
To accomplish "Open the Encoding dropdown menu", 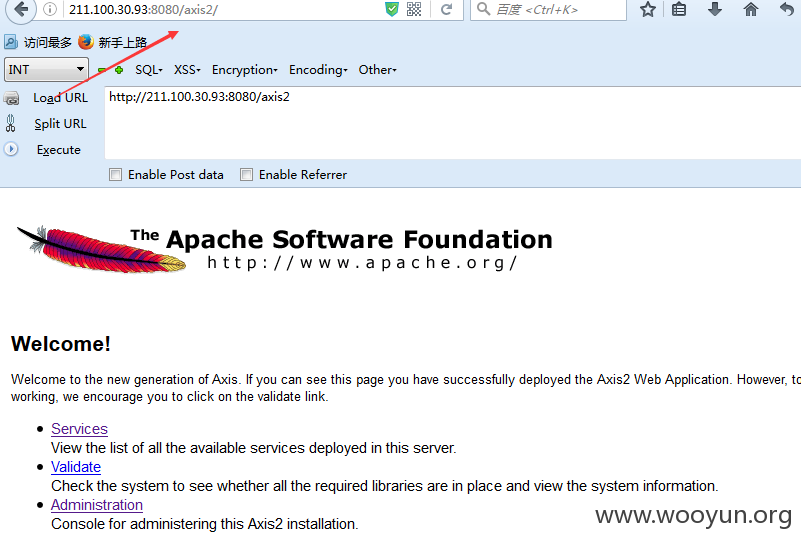I will click(x=318, y=70).
